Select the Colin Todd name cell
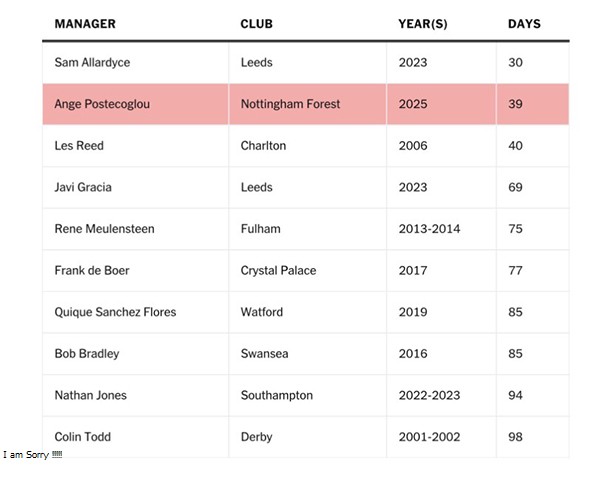612x485 pixels. 83,437
